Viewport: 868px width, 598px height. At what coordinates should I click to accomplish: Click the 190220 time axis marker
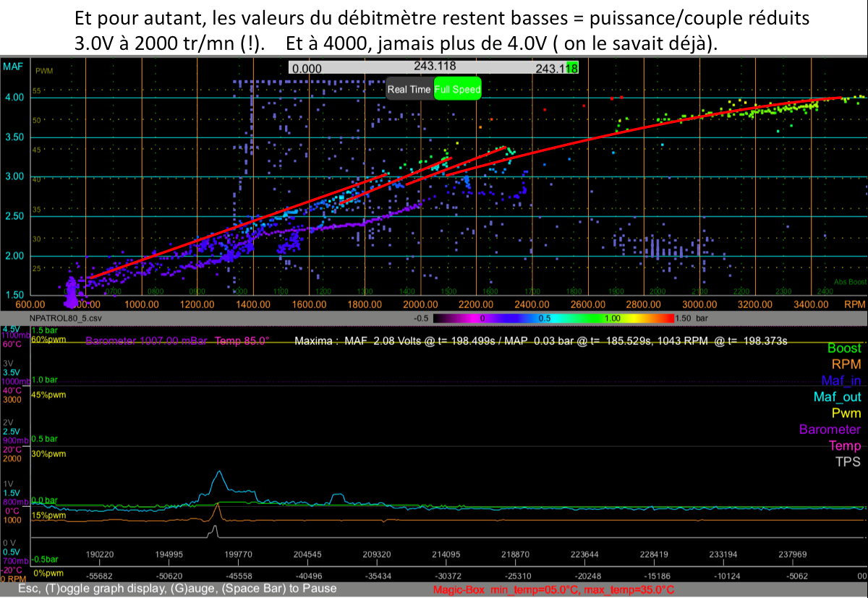[101, 554]
